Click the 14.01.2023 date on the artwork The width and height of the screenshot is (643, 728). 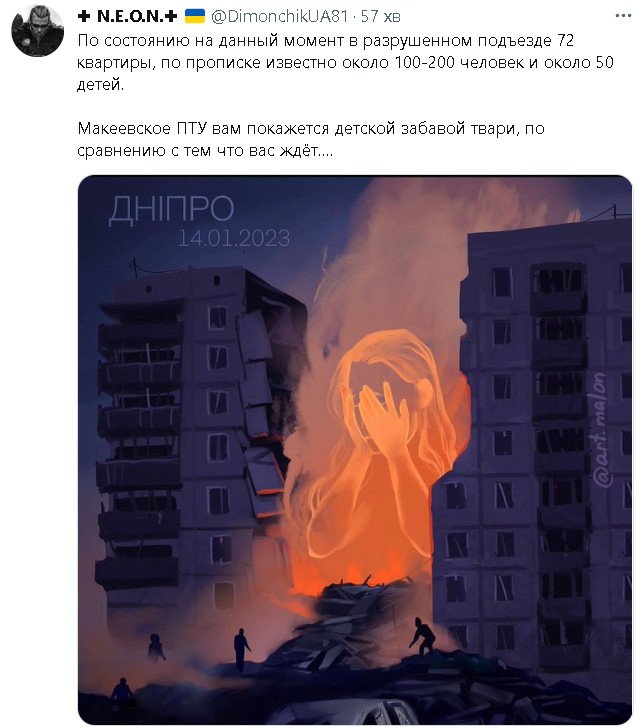coord(234,239)
